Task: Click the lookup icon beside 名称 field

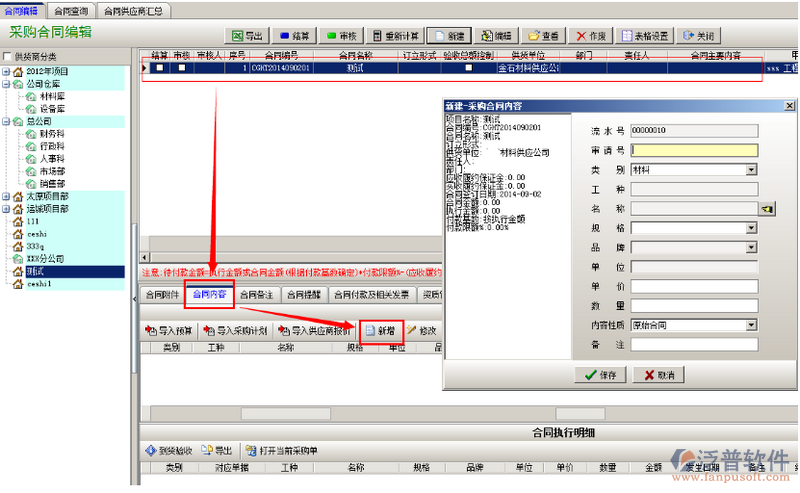Action: (767, 208)
